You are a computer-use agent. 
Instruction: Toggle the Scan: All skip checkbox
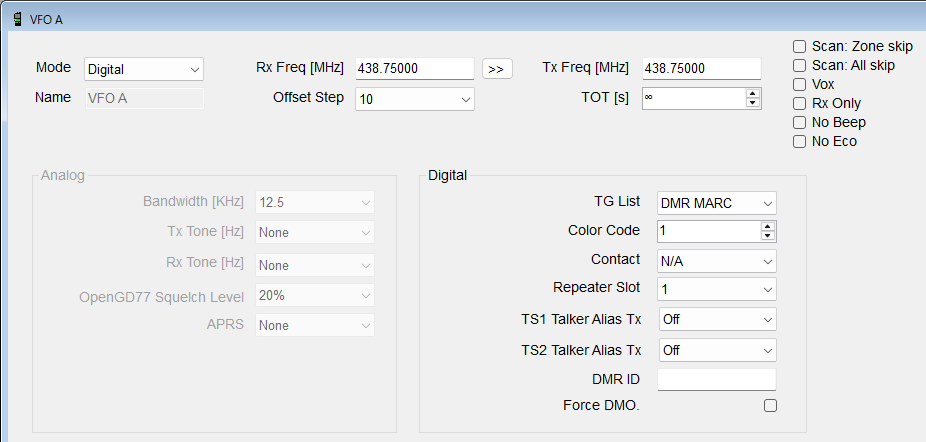pos(799,65)
